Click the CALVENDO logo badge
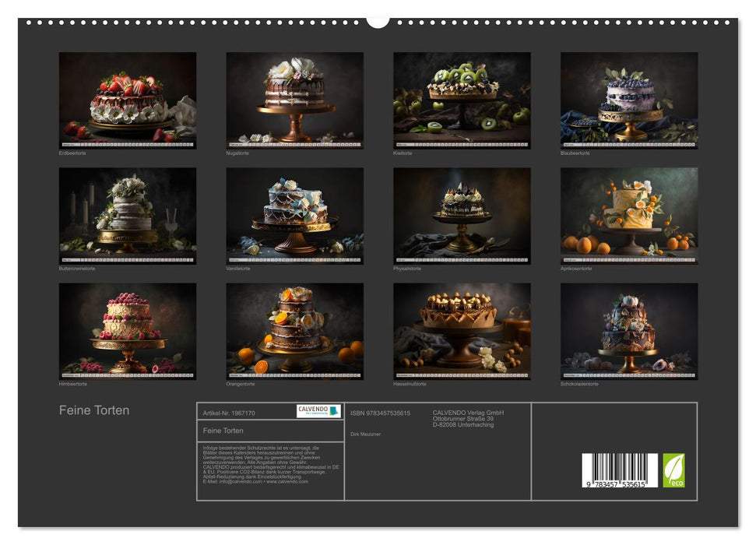 tap(318, 411)
